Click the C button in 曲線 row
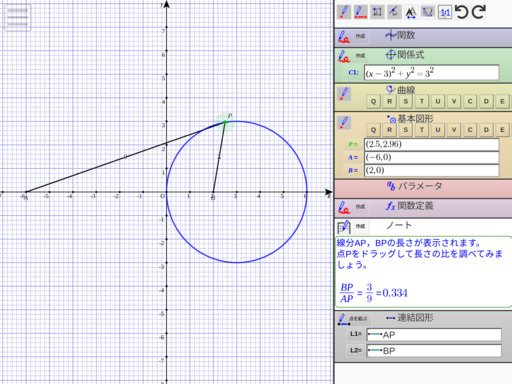512x384 pixels. 470,101
